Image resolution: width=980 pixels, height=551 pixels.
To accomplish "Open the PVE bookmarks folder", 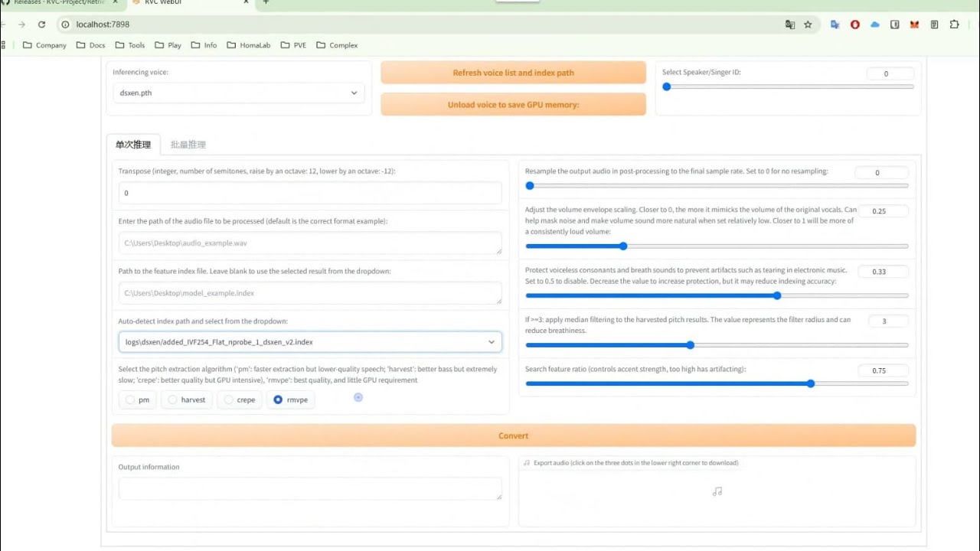I will click(293, 45).
